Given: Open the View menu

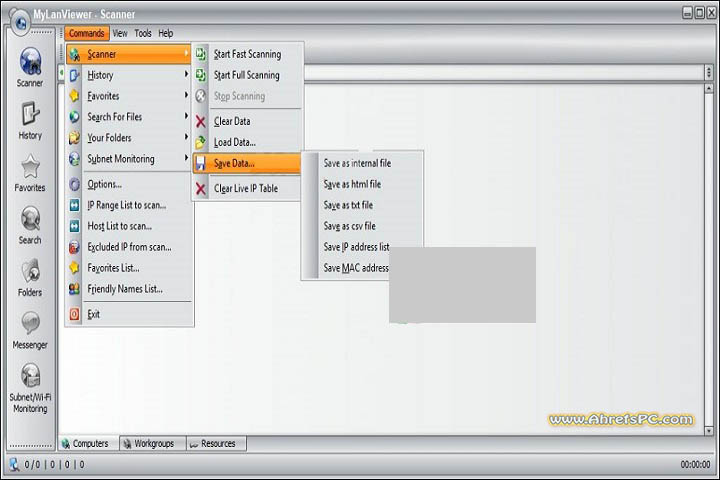Looking at the screenshot, I should pos(120,33).
